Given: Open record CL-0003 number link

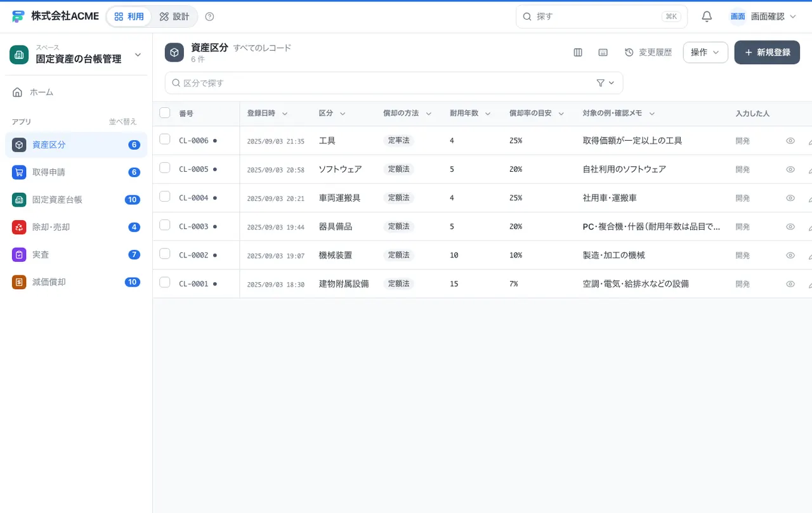Looking at the screenshot, I should 193,226.
